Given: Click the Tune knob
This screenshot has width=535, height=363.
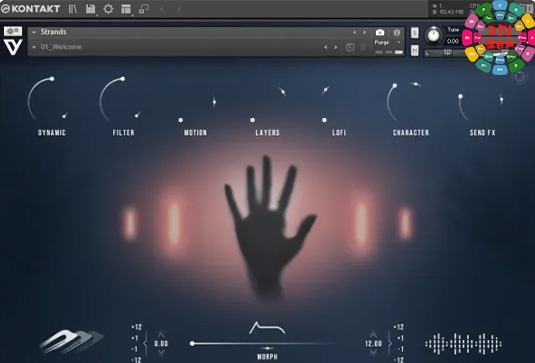Looking at the screenshot, I should [433, 35].
